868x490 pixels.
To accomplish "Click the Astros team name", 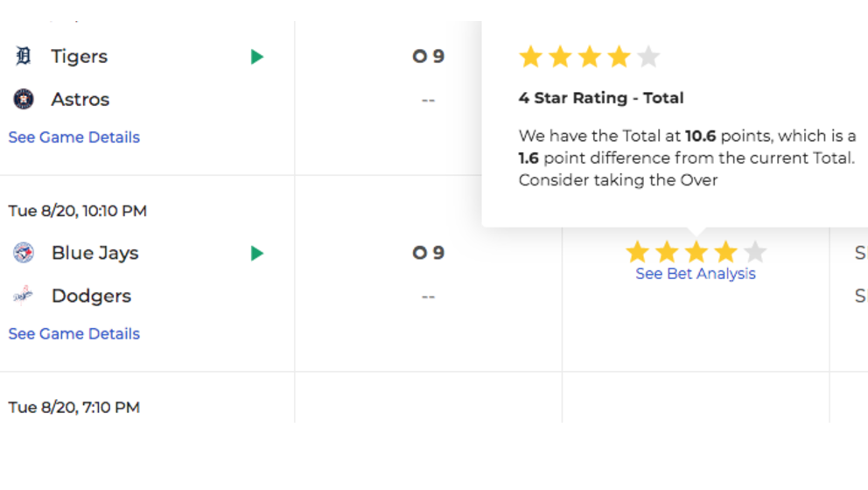I will [80, 100].
